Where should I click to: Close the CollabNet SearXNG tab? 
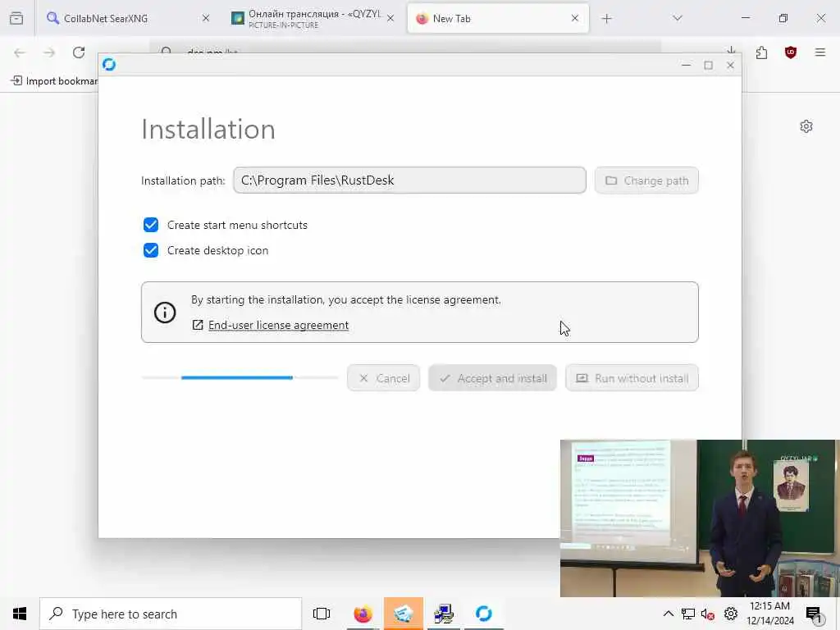coord(206,18)
